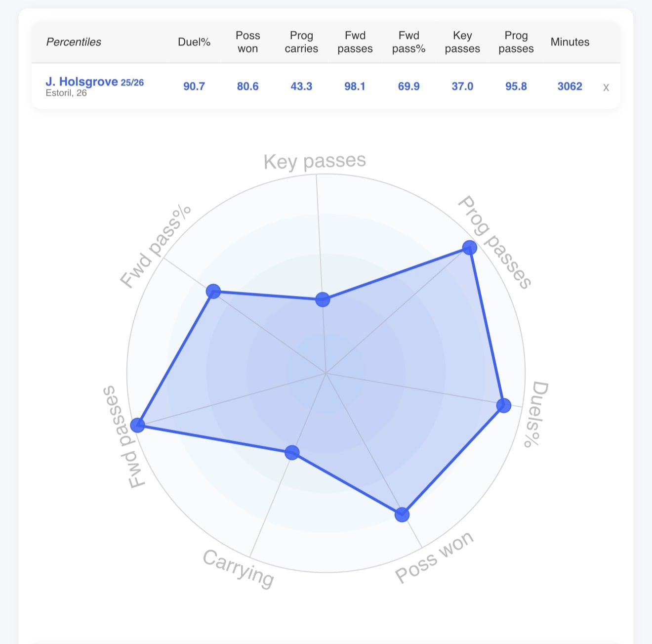Sort by the Poss won column header
The image size is (652, 644).
point(247,42)
